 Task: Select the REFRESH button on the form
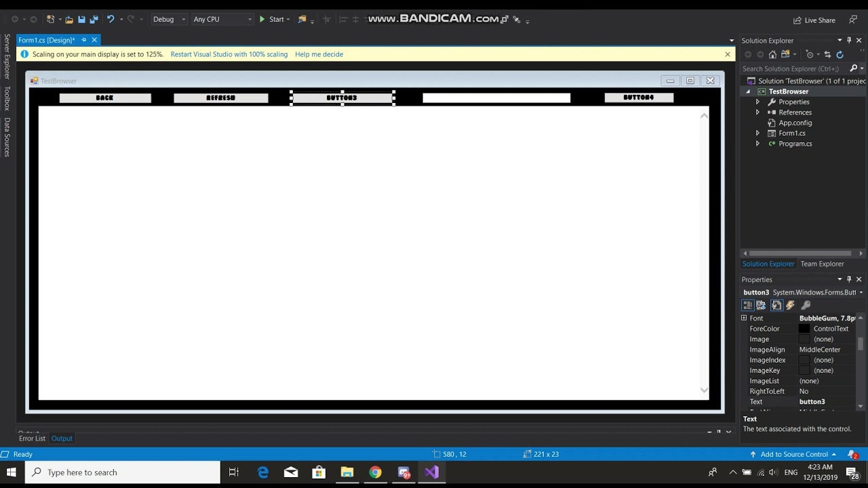click(x=220, y=98)
